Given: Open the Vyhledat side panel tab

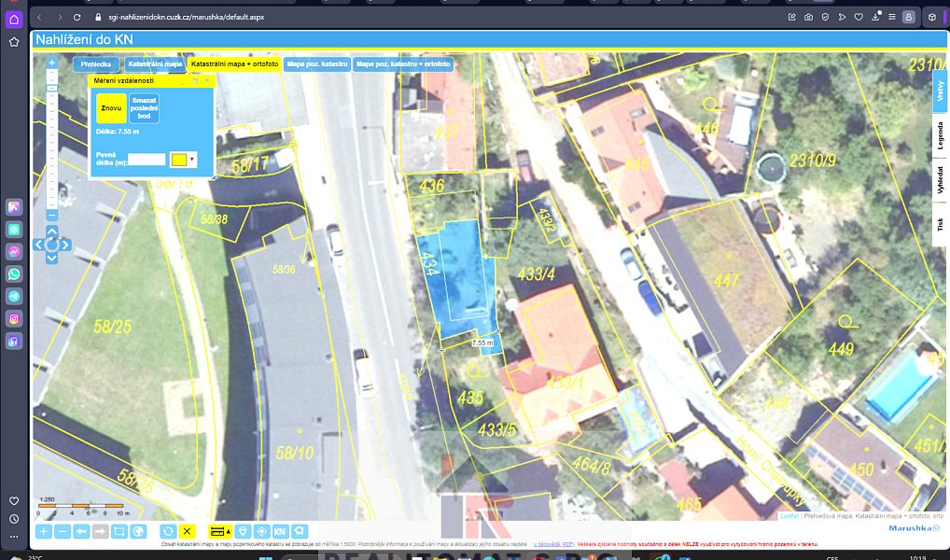Looking at the screenshot, I should (940, 181).
